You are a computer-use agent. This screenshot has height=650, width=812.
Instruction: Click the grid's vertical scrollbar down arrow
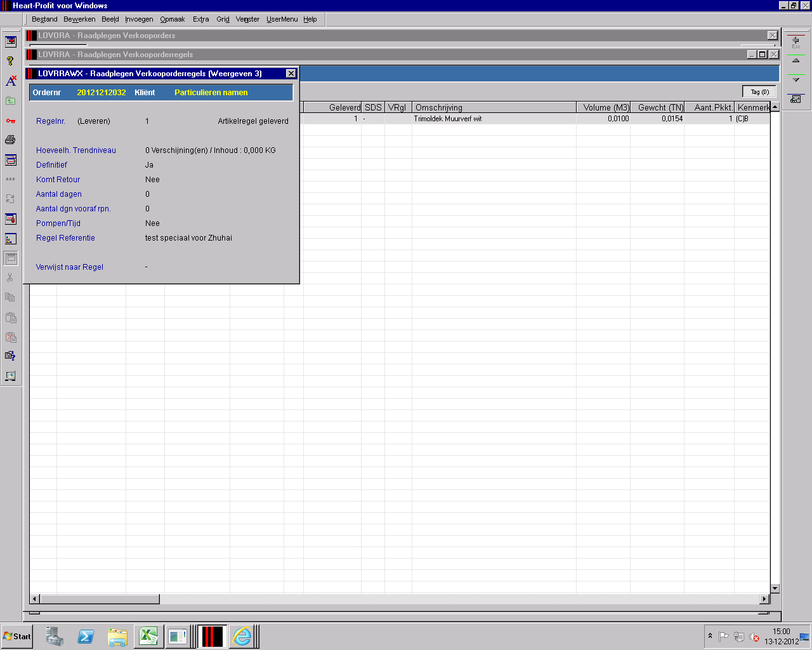(x=775, y=589)
